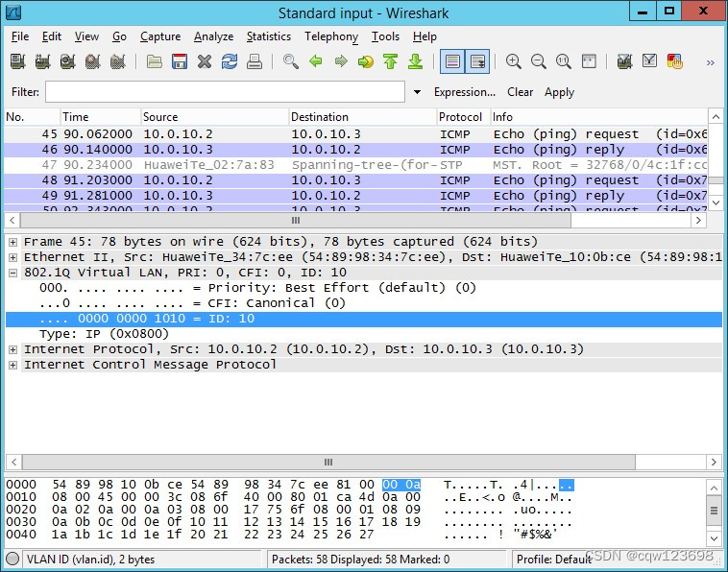The height and width of the screenshot is (572, 728).
Task: Open display filters toolbar icon
Action: 650,61
